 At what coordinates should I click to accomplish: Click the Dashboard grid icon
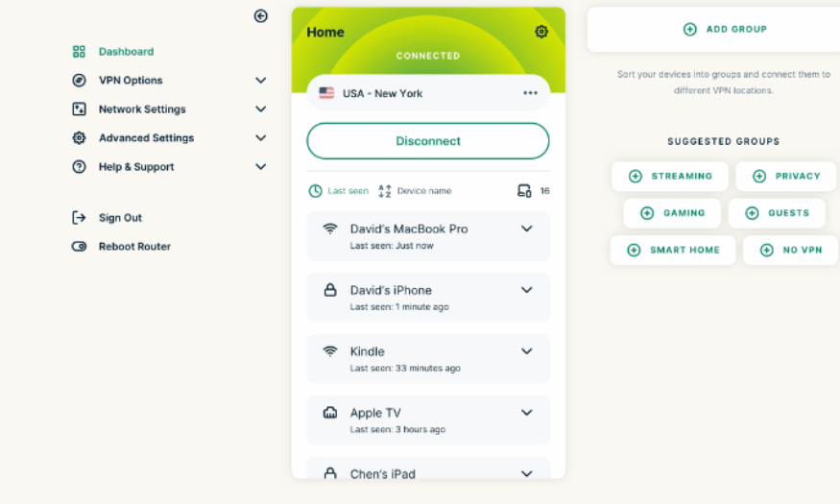coord(79,52)
